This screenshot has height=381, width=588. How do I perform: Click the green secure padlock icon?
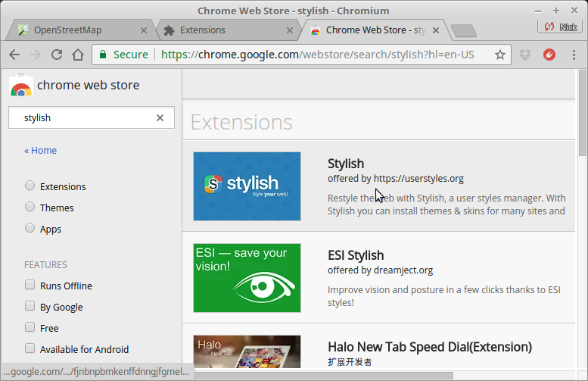click(103, 55)
